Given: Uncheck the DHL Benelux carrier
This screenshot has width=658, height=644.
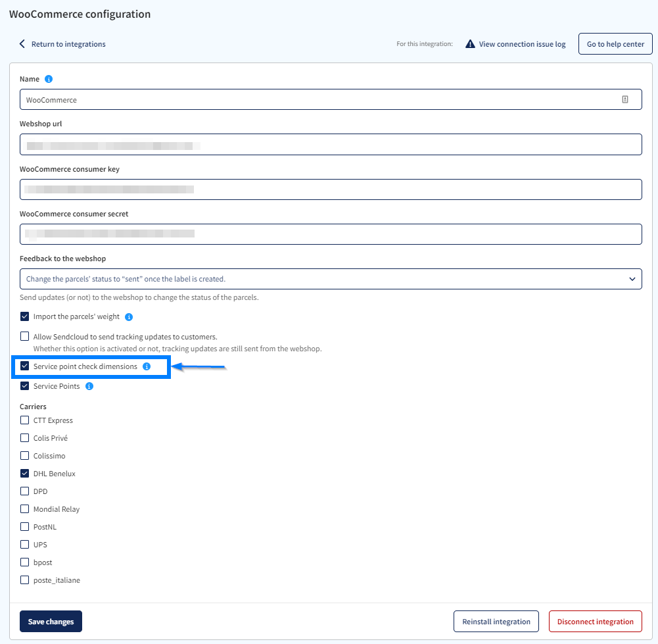Looking at the screenshot, I should point(25,474).
